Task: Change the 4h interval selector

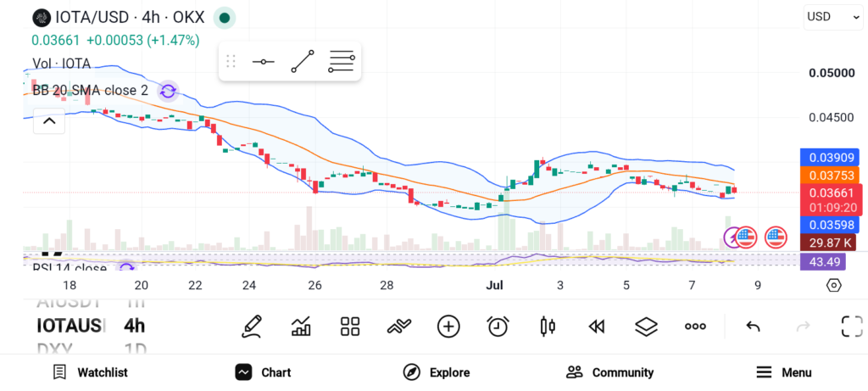Action: click(134, 326)
